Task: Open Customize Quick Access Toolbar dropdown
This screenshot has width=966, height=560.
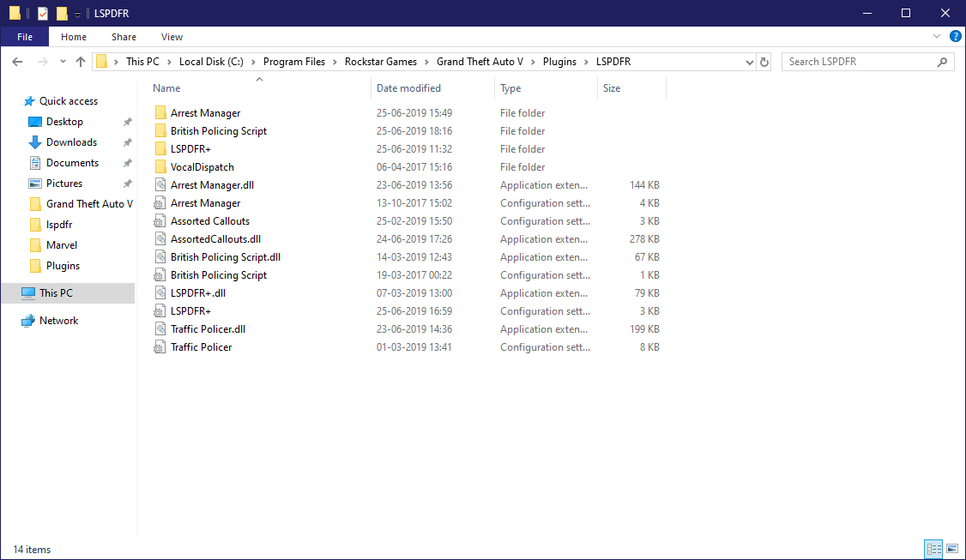Action: click(x=77, y=15)
